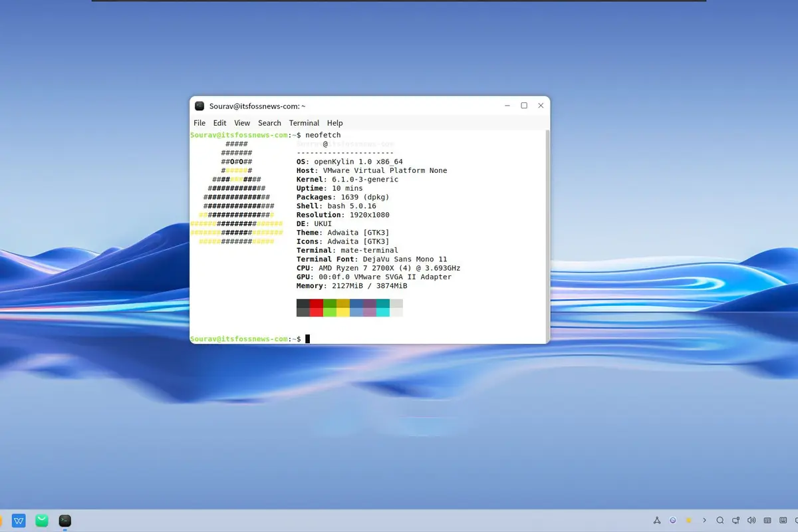The height and width of the screenshot is (532, 798).
Task: Click the terminal prompt cursor line
Action: click(x=367, y=339)
